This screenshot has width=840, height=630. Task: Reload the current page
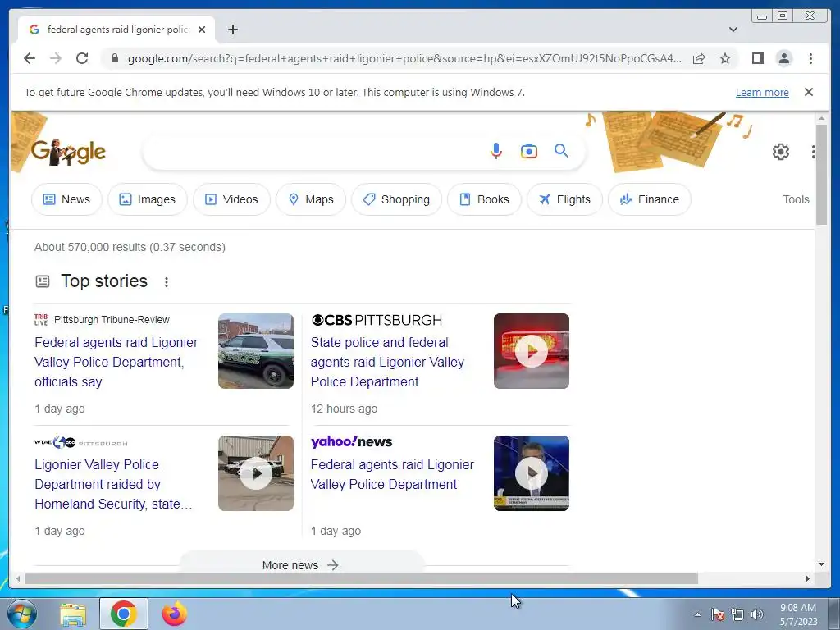(x=82, y=58)
